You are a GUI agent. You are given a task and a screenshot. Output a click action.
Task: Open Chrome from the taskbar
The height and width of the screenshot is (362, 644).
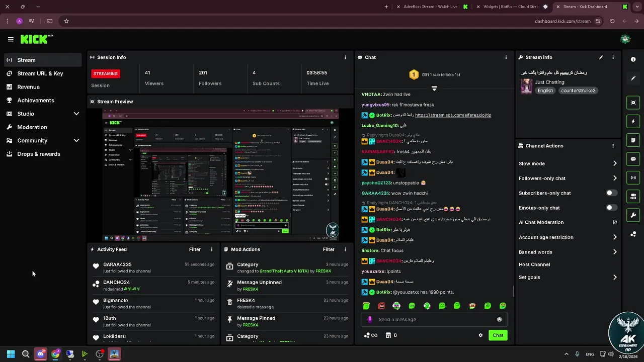55,354
